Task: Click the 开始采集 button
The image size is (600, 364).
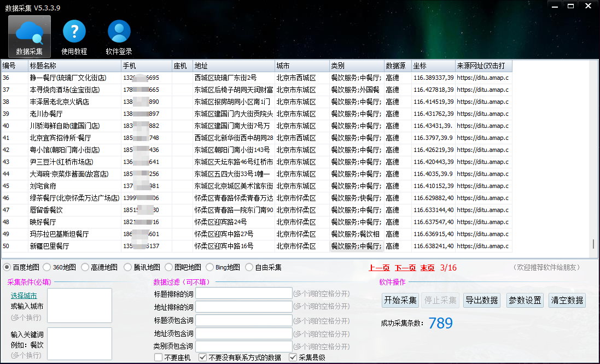Action: point(400,300)
